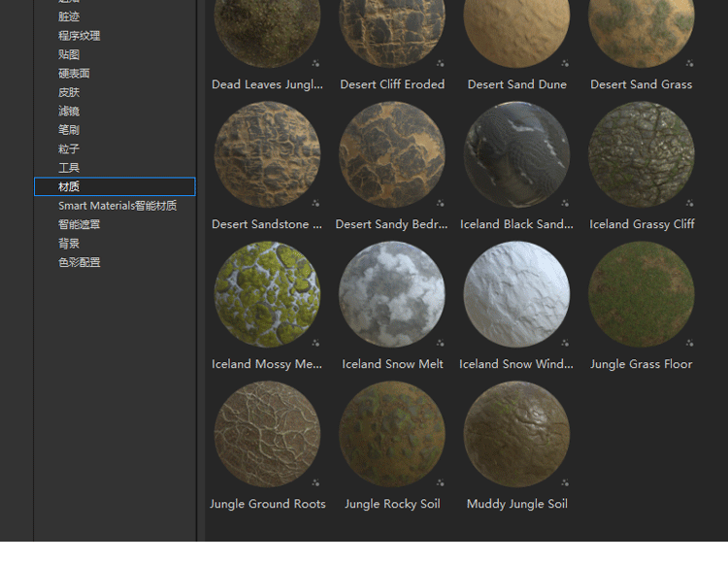Open the 粒子 particles category
728x563 pixels.
pyautogui.click(x=69, y=149)
